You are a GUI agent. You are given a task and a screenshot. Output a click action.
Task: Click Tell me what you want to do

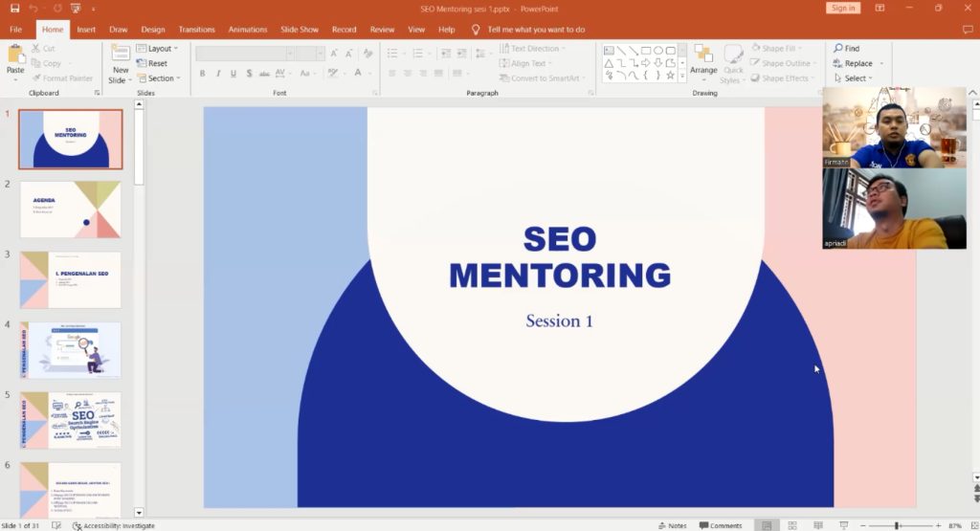click(536, 30)
